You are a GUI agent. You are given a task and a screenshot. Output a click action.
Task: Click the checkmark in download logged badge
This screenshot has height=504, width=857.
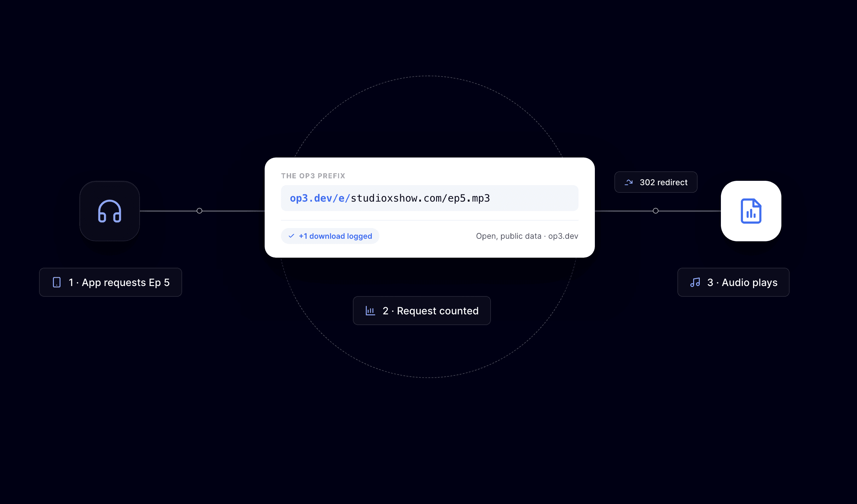[291, 236]
